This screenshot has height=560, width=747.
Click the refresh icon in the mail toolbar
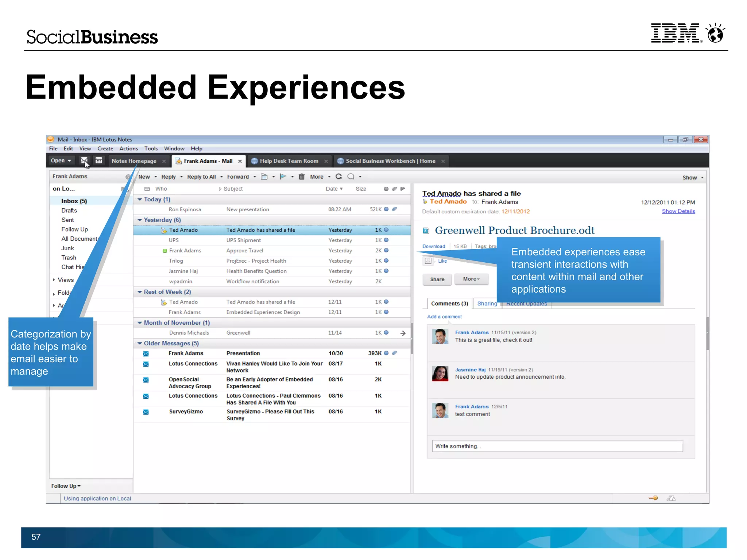(339, 177)
